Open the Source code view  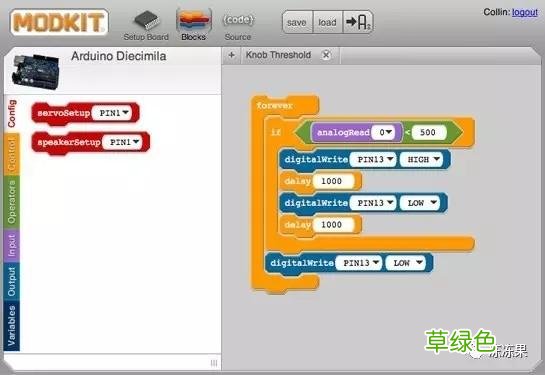click(238, 27)
